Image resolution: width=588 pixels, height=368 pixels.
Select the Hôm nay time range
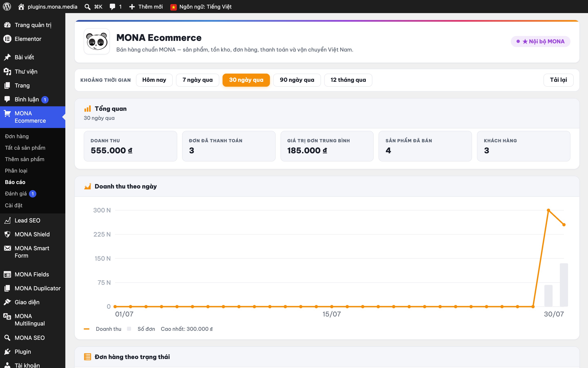[x=154, y=80]
